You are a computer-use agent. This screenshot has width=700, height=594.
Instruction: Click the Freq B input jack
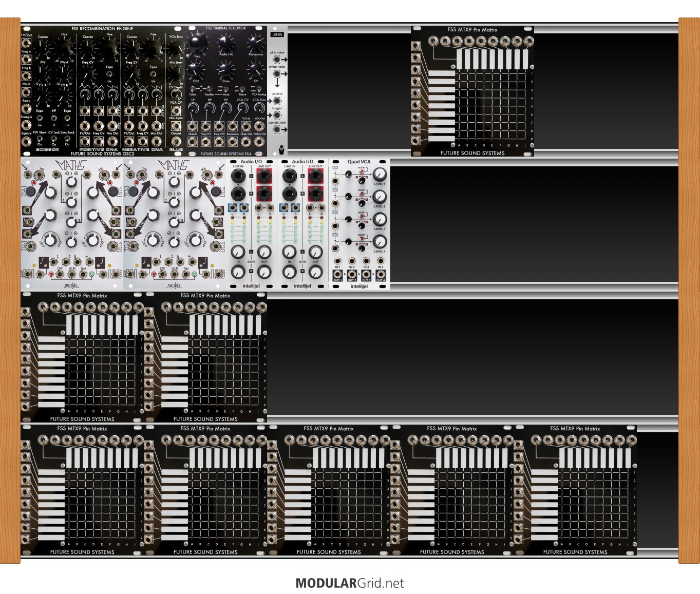[26, 76]
